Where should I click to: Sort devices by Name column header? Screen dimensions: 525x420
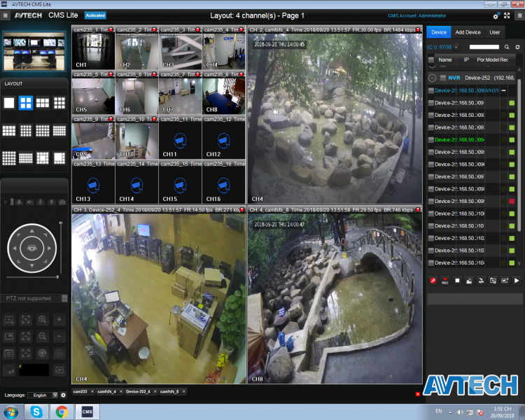pyautogui.click(x=445, y=60)
